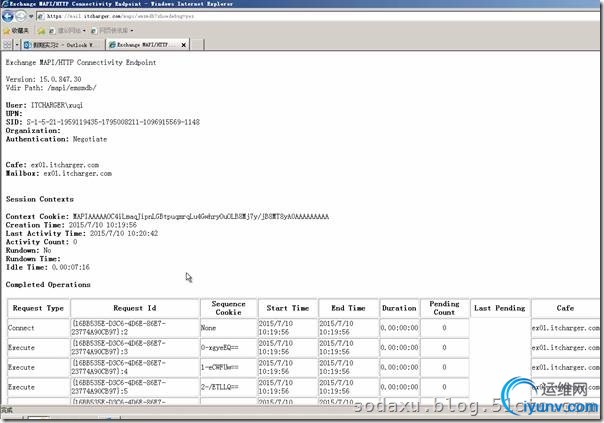Click the Cafe cell ex01.itcharger.com in Connect row

565,328
